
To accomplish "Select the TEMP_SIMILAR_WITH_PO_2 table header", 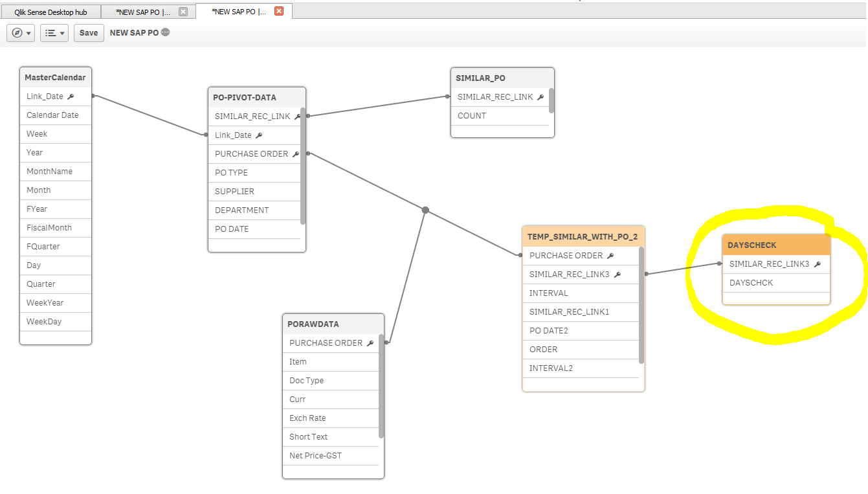I will click(x=583, y=236).
